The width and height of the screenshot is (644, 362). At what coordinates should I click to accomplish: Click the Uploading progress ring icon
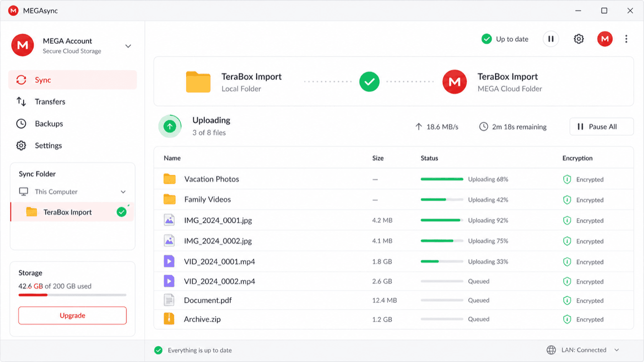coord(170,127)
